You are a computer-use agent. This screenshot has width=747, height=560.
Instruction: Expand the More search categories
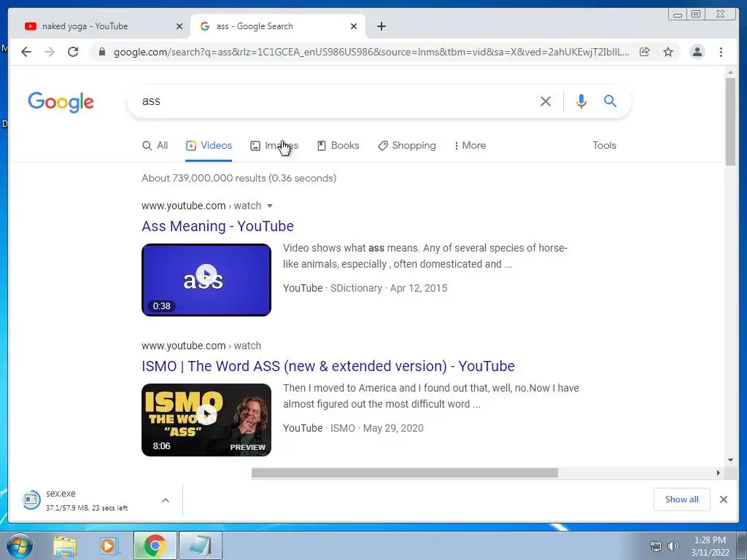[470, 146]
